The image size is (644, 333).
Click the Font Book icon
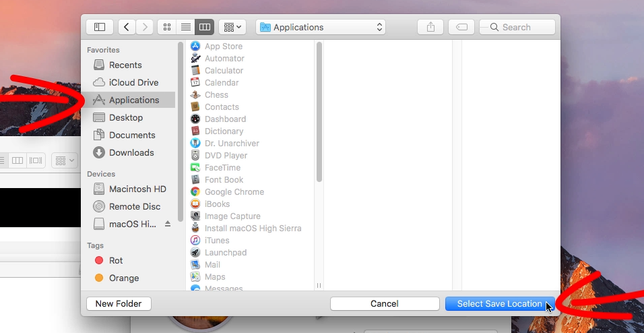(195, 180)
